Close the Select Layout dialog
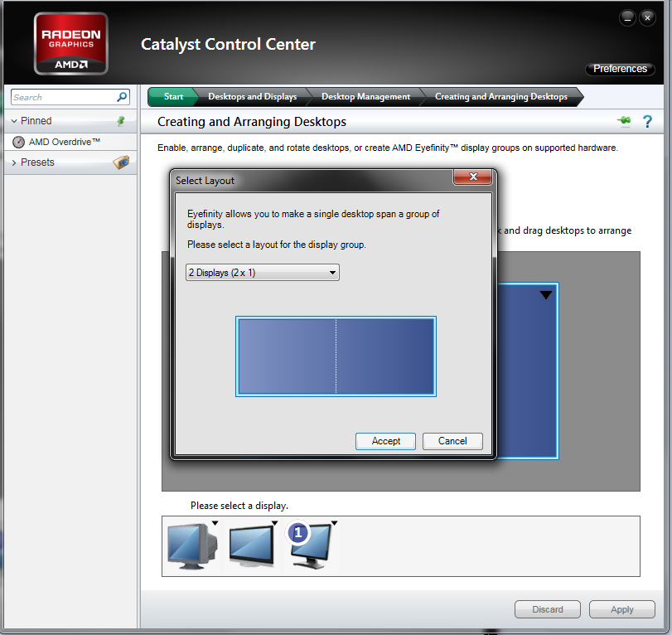The height and width of the screenshot is (635, 672). point(472,177)
